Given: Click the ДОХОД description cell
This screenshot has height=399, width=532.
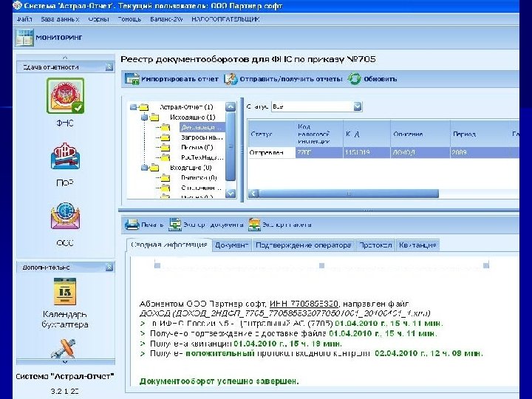Looking at the screenshot, I should coord(420,153).
